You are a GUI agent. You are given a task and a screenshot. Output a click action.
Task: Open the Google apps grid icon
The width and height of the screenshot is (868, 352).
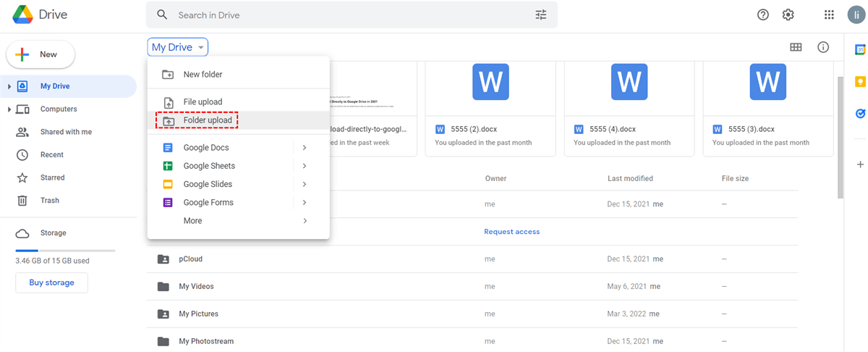pos(830,15)
